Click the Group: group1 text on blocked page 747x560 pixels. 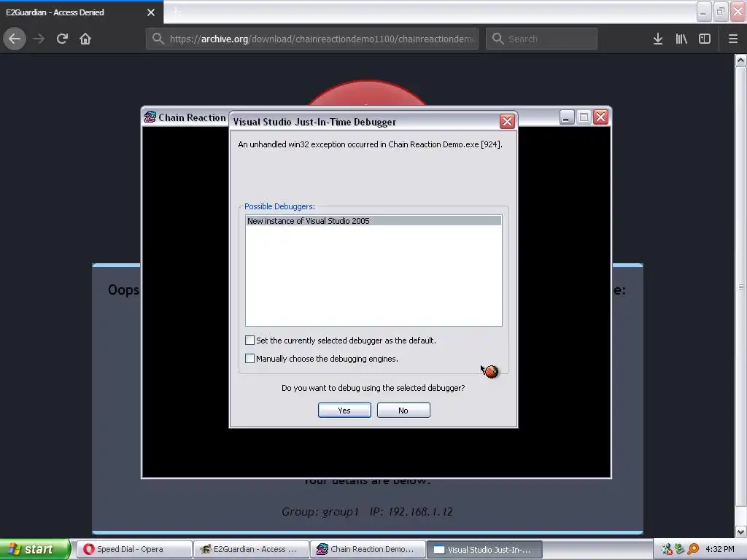click(320, 511)
